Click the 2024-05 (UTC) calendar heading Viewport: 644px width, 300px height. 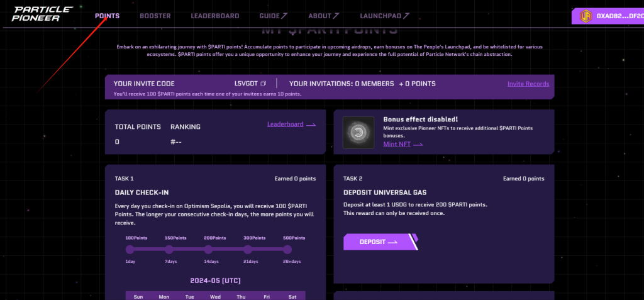(x=215, y=281)
